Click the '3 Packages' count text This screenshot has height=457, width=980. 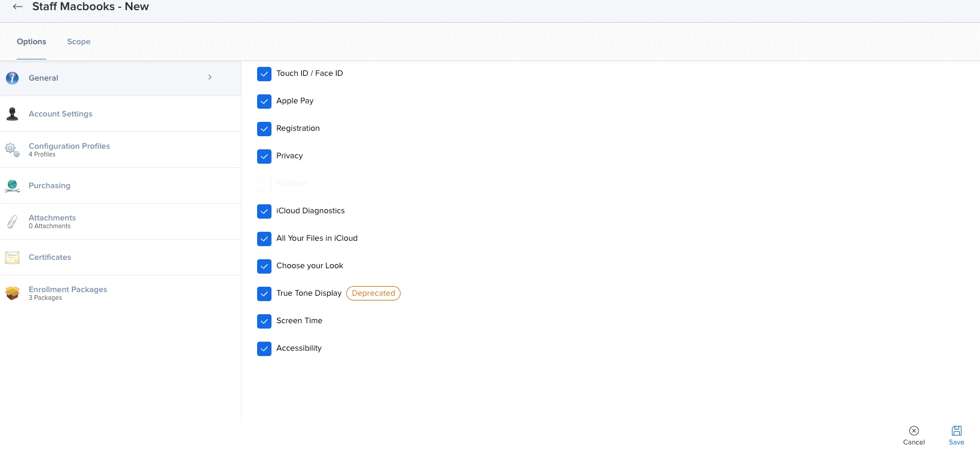(45, 297)
